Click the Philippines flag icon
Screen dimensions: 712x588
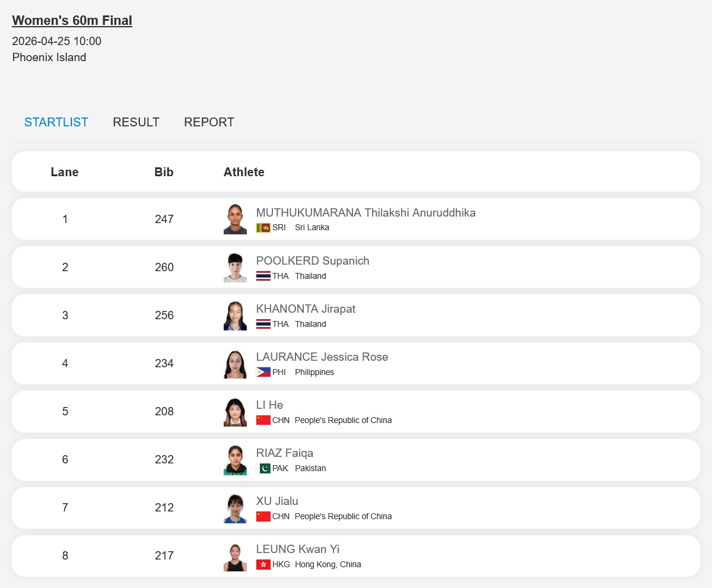[x=263, y=372]
